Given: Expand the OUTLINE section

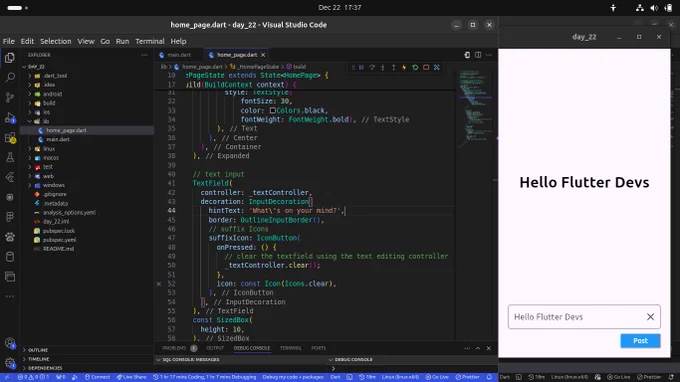Looking at the screenshot, I should point(38,350).
